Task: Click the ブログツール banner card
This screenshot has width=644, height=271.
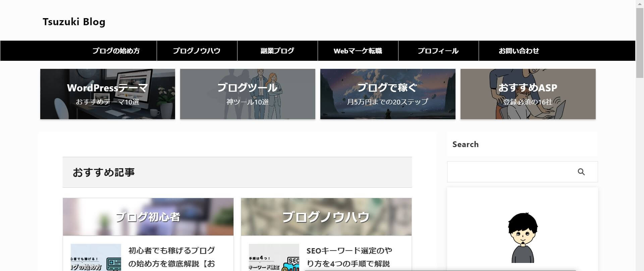Action: 248,94
